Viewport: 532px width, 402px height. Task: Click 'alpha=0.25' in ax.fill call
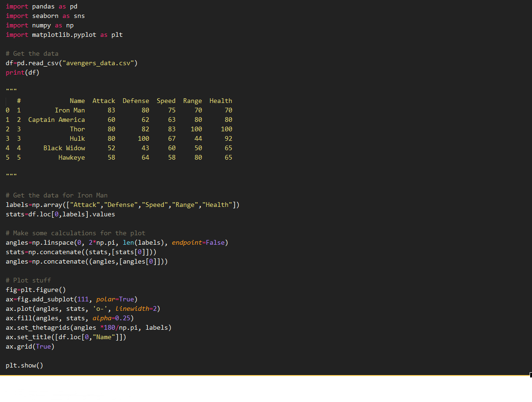tap(111, 318)
